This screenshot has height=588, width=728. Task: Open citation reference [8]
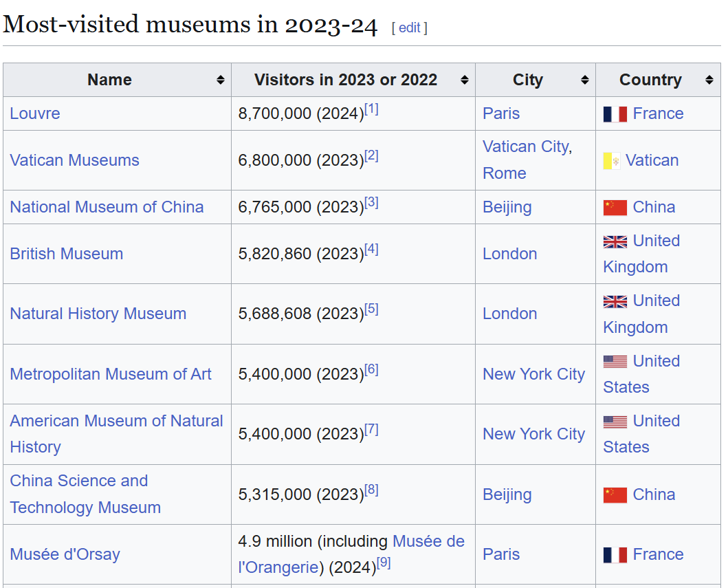click(371, 490)
